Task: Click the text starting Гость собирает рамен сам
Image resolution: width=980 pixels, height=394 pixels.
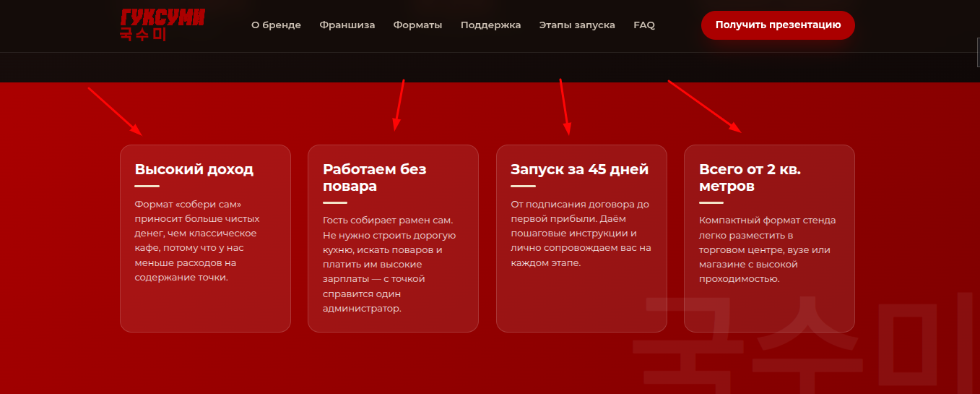Action: point(389,264)
